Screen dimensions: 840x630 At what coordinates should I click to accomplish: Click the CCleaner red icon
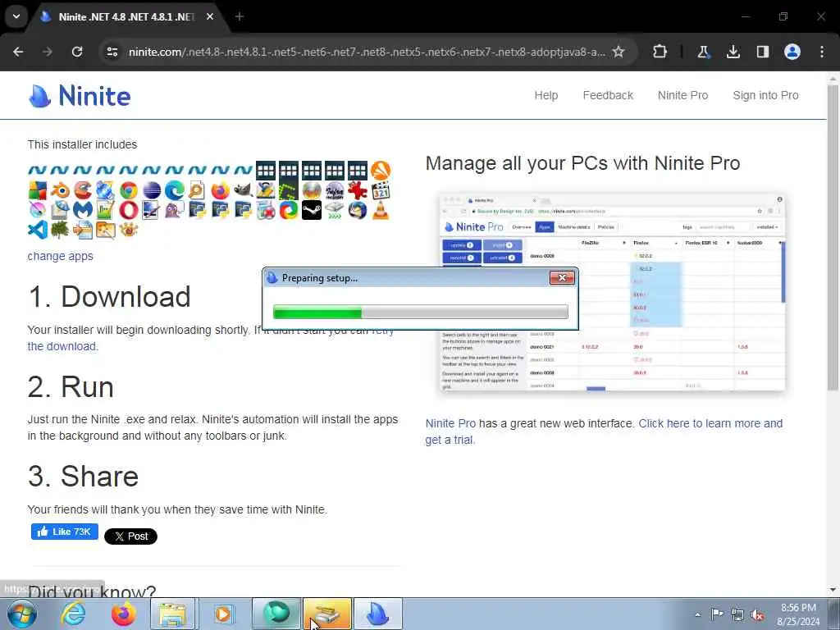point(83,190)
